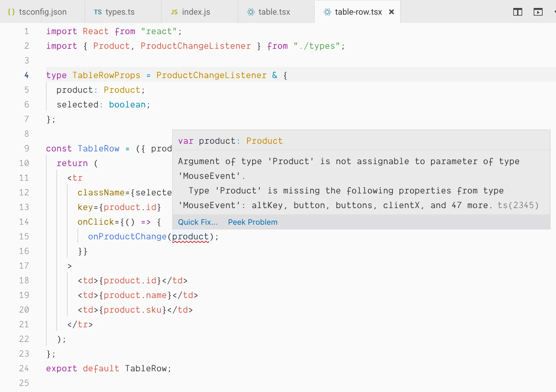The width and height of the screenshot is (556, 392).
Task: Click the JSON braces icon on tsconfig.json
Action: pyautogui.click(x=11, y=12)
